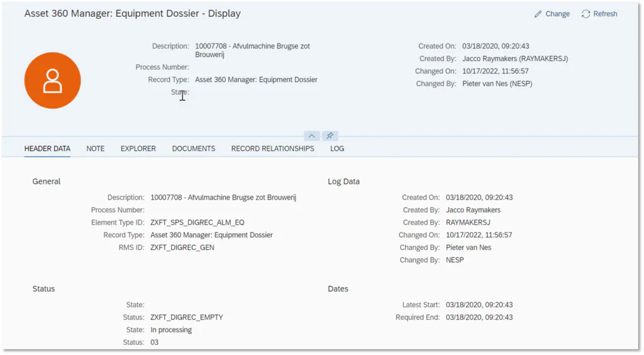Click Created By value RAYMAKERSJ in Log Data
The height and width of the screenshot is (355, 644).
(468, 223)
